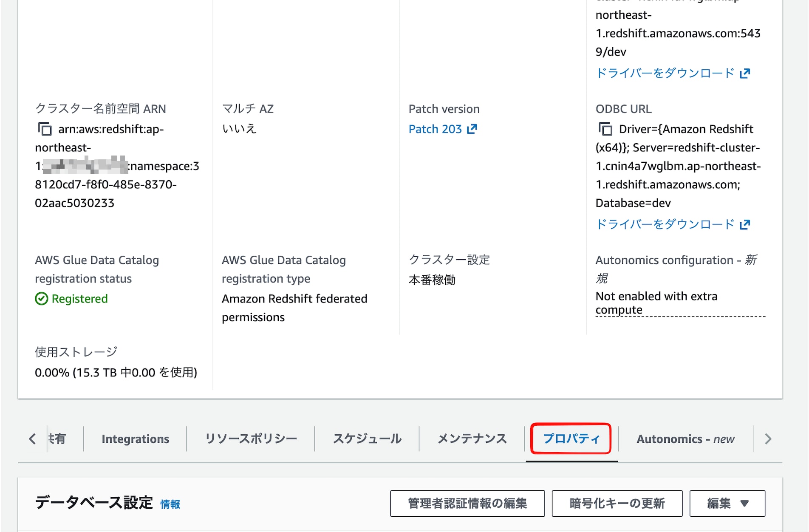Image resolution: width=809 pixels, height=532 pixels.
Task: Click the 暗号化キーの更新 button
Action: pos(617,504)
